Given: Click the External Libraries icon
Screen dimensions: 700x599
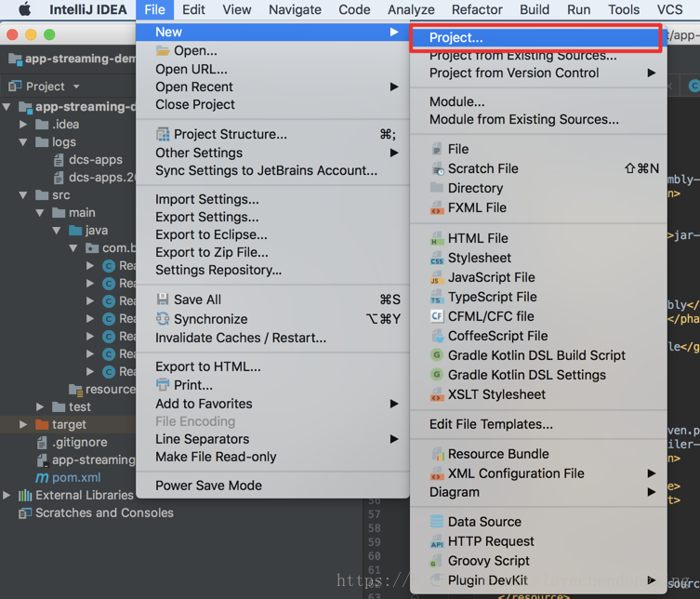Looking at the screenshot, I should pyautogui.click(x=25, y=496).
